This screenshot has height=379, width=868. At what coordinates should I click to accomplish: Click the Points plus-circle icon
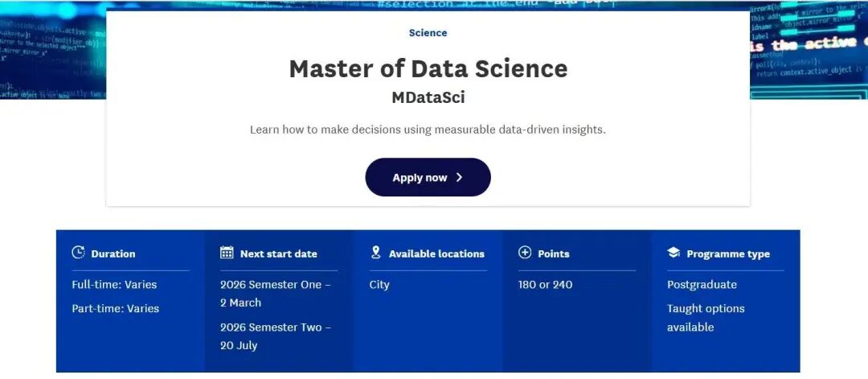click(x=525, y=253)
